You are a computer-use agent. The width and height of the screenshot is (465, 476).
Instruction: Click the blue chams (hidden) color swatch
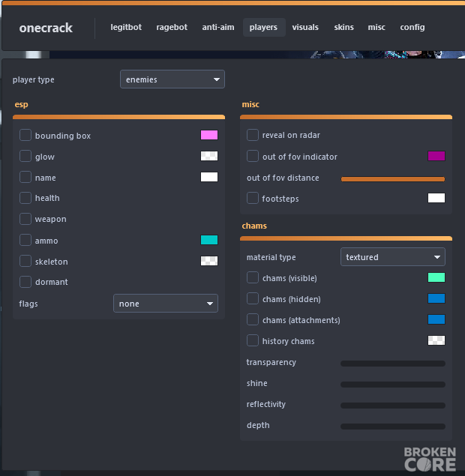[x=436, y=298]
